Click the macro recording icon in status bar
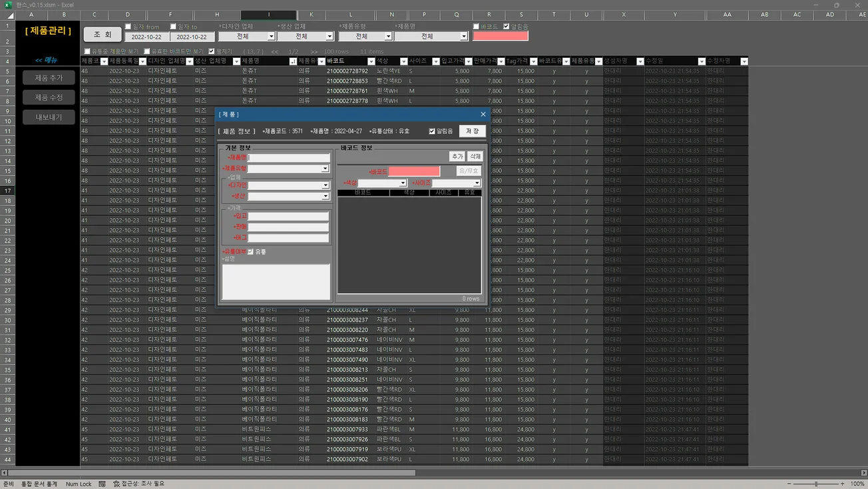This screenshot has width=868, height=489. [x=102, y=484]
